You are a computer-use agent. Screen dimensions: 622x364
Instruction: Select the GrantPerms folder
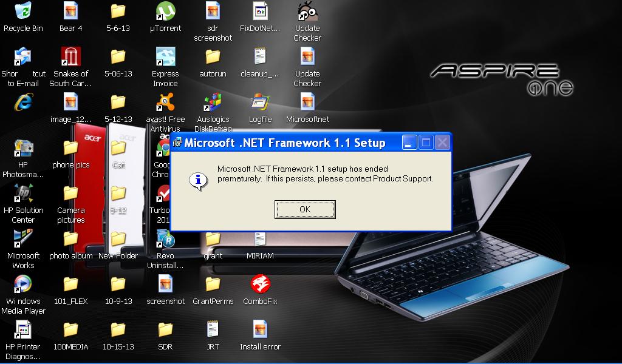(213, 285)
